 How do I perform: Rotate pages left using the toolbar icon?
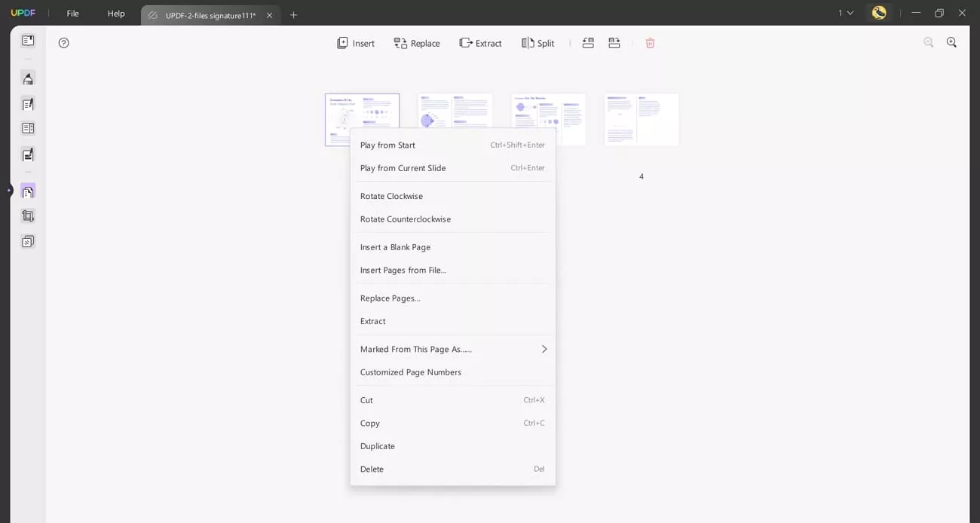pyautogui.click(x=588, y=43)
